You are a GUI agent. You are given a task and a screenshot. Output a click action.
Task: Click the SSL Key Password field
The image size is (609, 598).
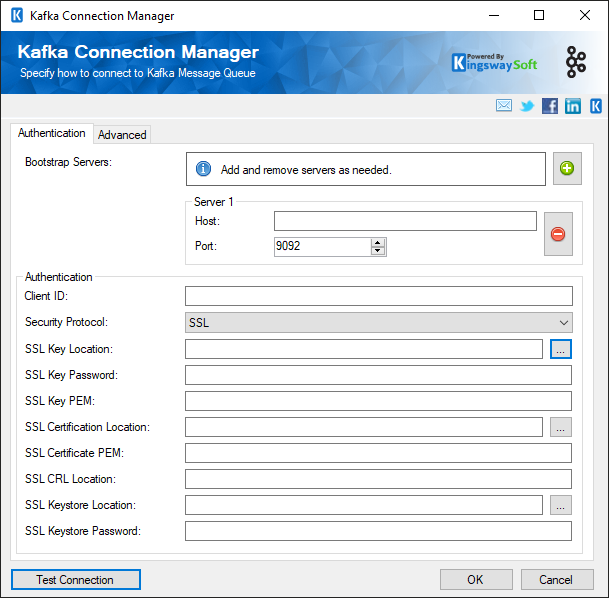point(378,375)
